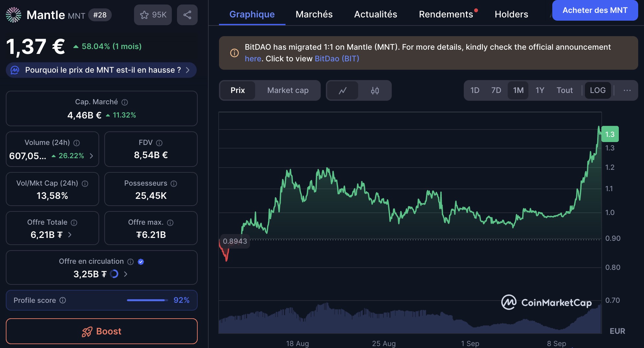Open info icon next to Profile score

coord(63,301)
